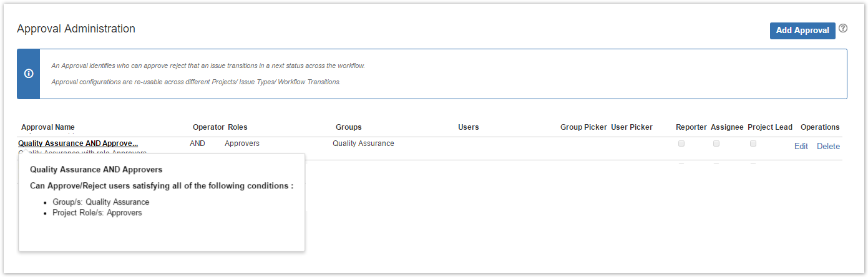The width and height of the screenshot is (868, 277).
Task: Toggle Reporter checkbox for Quality Assurance row
Action: (x=681, y=143)
